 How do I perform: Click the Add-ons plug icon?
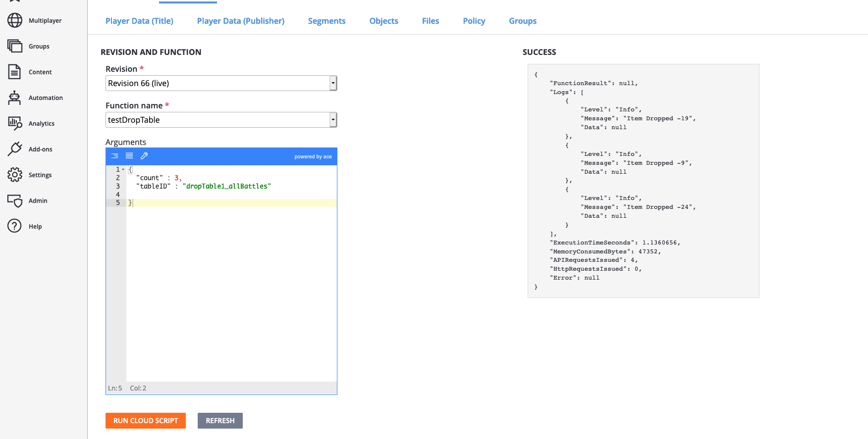click(x=15, y=149)
